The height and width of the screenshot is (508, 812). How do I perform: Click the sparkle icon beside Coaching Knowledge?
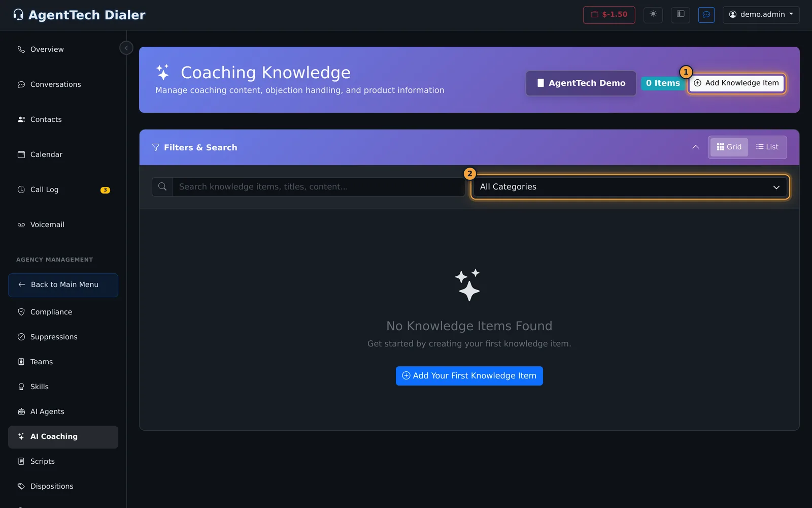[163, 72]
